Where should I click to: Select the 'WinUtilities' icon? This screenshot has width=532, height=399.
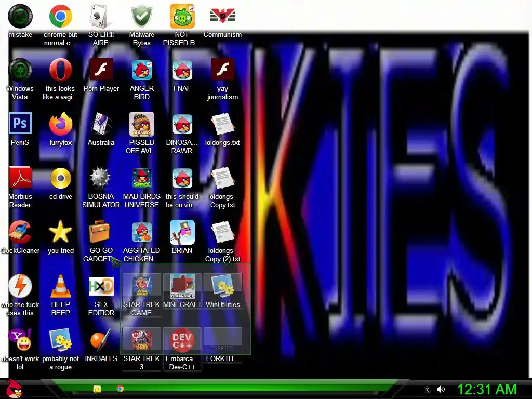(222, 286)
